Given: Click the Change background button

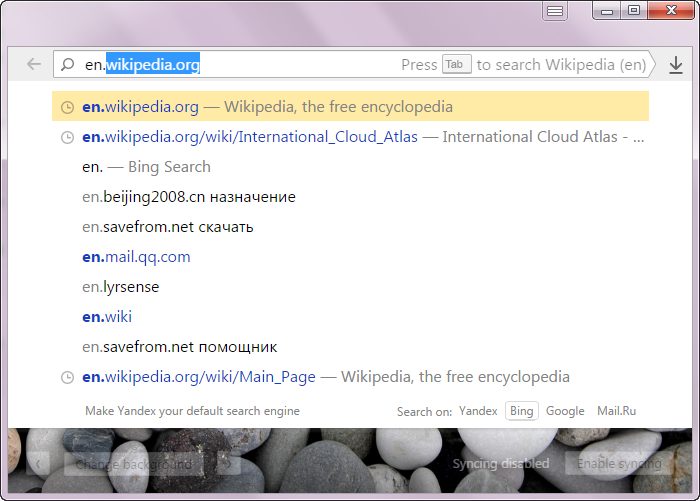Looking at the screenshot, I should click(x=134, y=464).
